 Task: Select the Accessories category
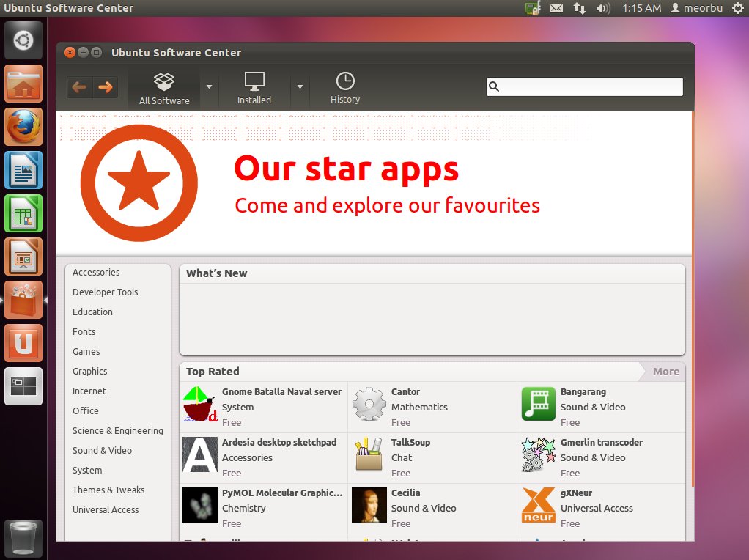[x=96, y=273]
